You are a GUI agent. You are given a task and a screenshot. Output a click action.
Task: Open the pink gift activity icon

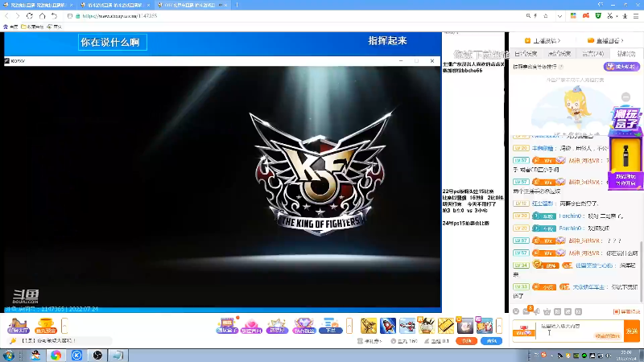pyautogui.click(x=251, y=326)
